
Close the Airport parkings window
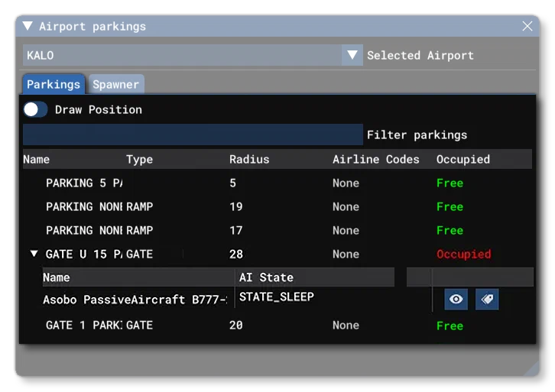(527, 26)
